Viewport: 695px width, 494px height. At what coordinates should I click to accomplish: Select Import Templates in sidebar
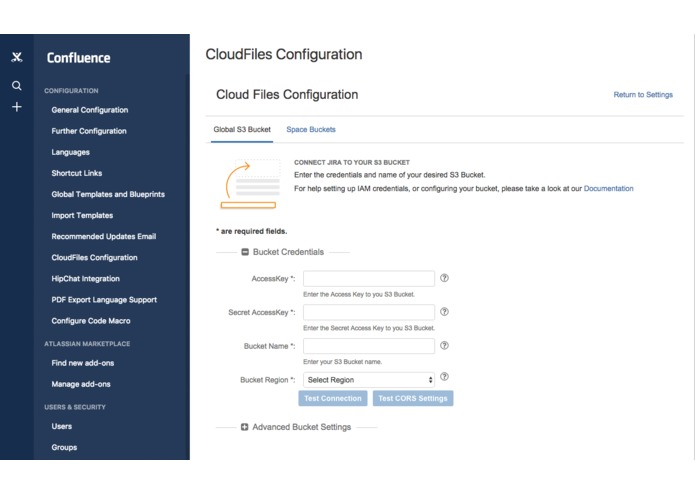82,215
